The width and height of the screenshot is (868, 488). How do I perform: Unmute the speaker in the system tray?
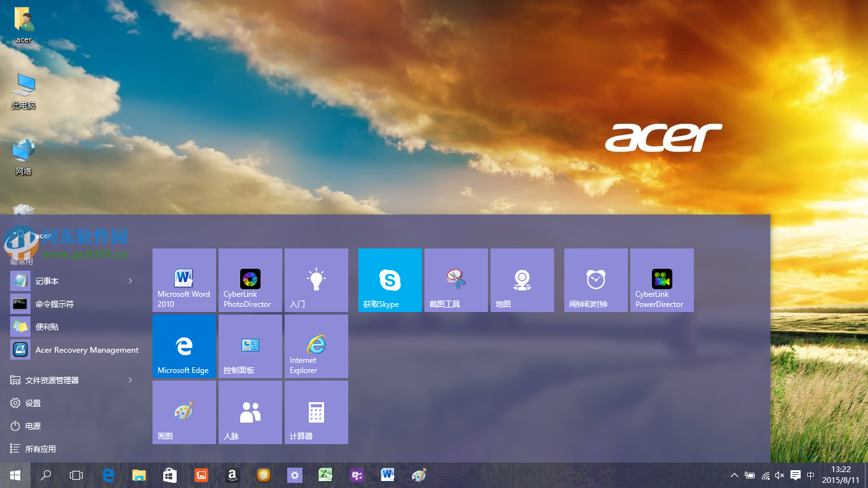pyautogui.click(x=778, y=475)
